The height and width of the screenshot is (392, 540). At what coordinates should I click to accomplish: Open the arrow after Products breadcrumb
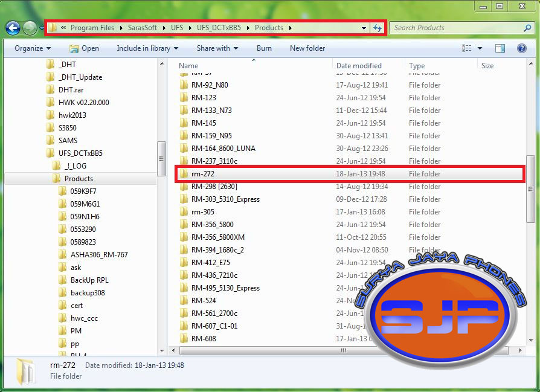[291, 28]
